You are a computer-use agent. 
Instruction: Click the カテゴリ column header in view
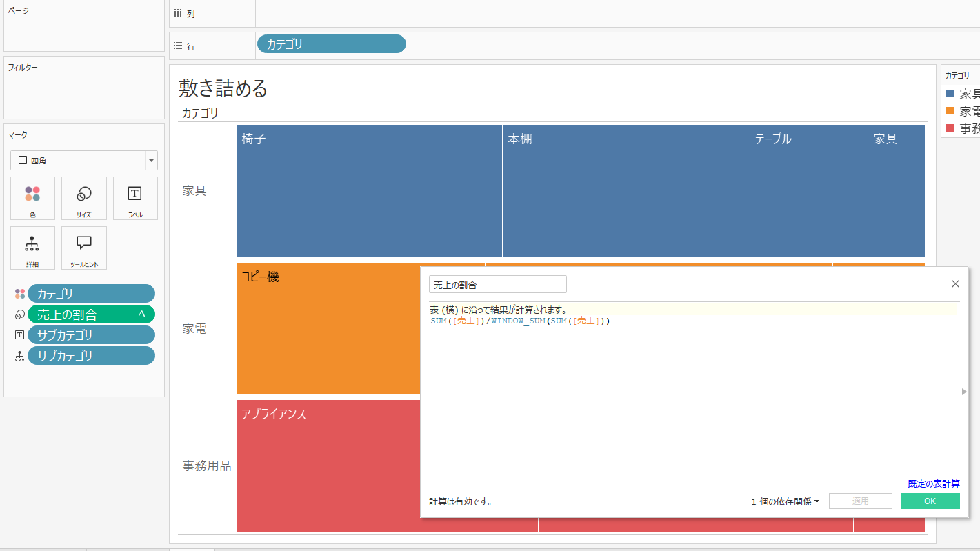coord(200,113)
